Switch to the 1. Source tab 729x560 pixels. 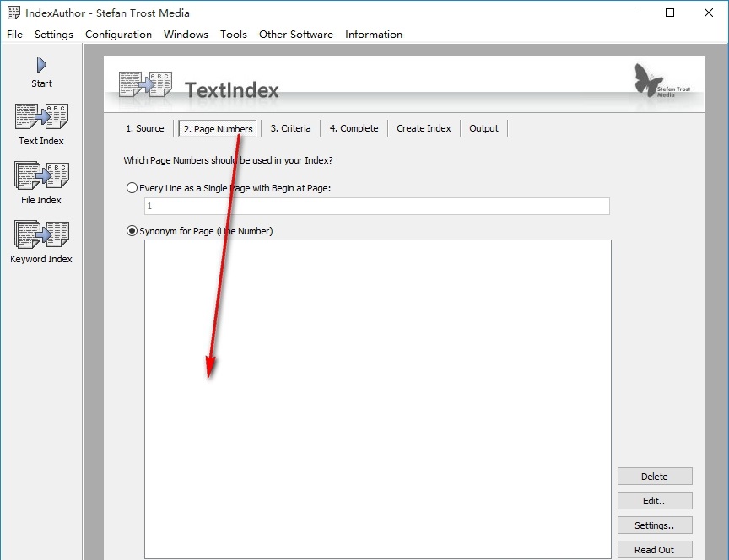click(145, 128)
